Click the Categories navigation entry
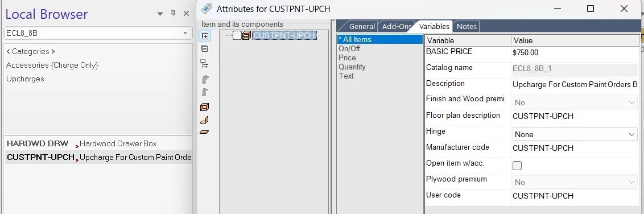 (30, 51)
